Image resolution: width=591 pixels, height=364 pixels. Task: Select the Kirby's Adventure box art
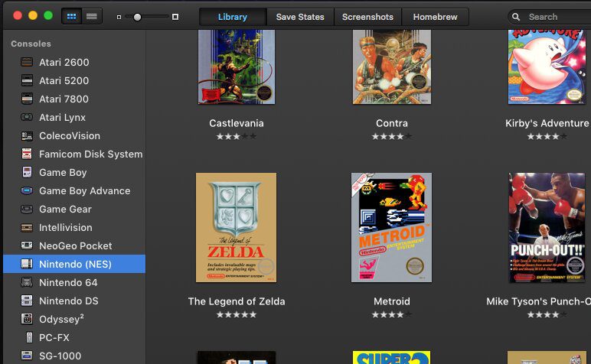[x=547, y=67]
